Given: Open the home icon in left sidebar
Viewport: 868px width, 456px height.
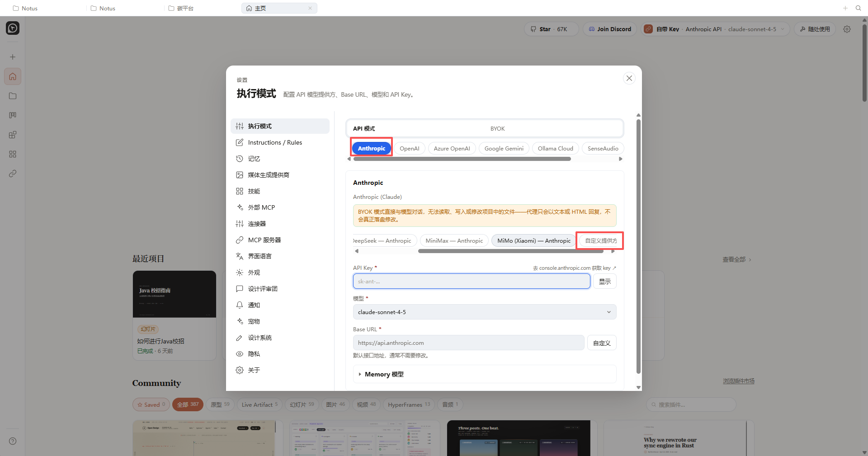Looking at the screenshot, I should [x=13, y=76].
